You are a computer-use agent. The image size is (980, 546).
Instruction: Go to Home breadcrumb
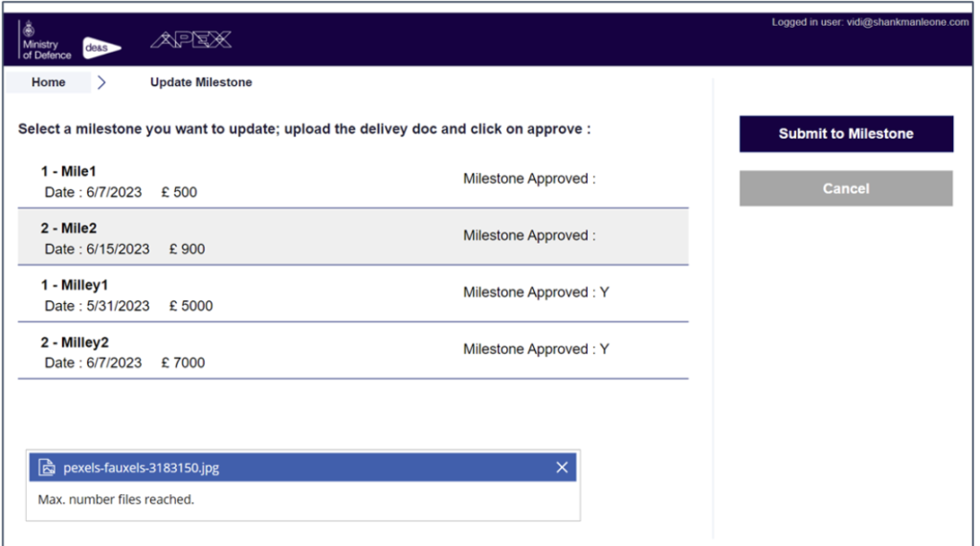[x=49, y=82]
